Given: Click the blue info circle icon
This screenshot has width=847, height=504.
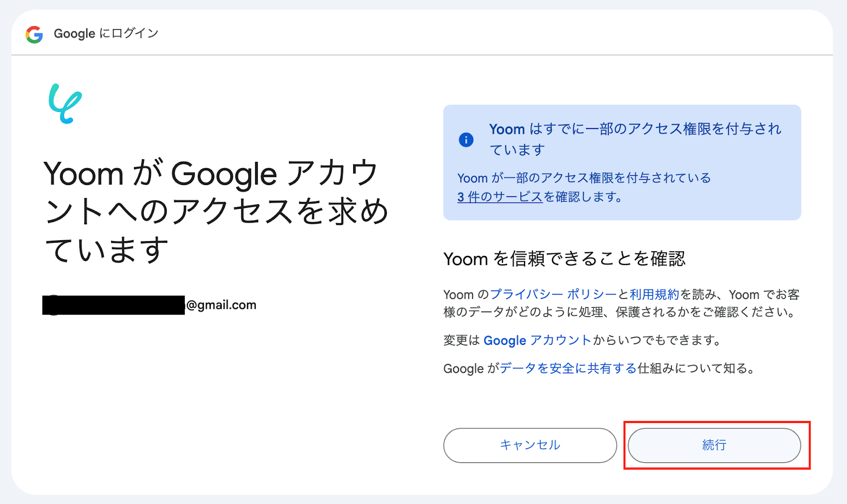Looking at the screenshot, I should point(466,140).
